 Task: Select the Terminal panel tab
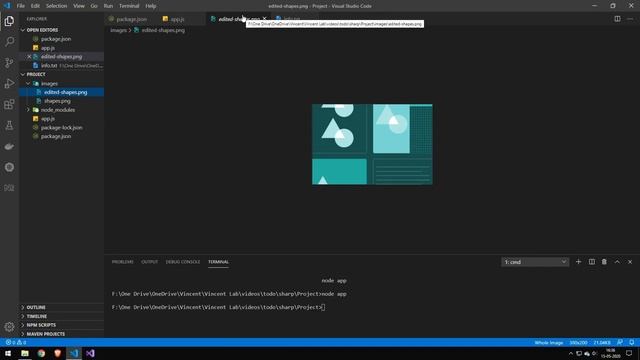coord(218,262)
